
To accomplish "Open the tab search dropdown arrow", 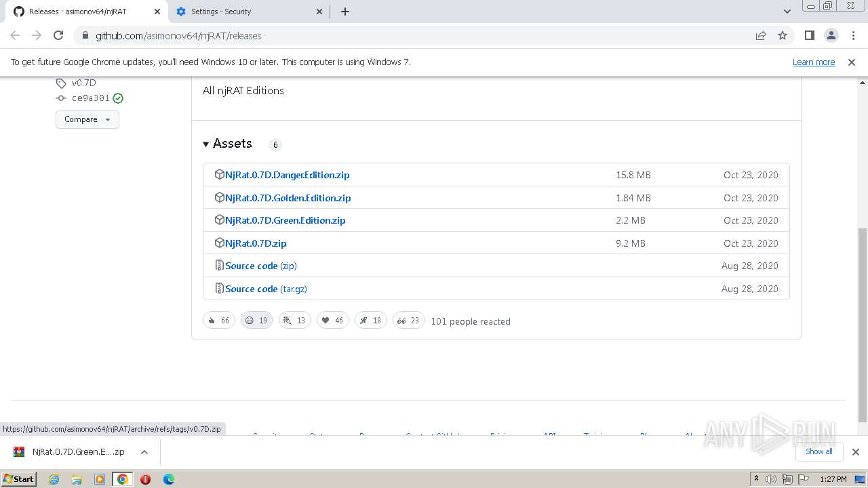I will click(787, 12).
